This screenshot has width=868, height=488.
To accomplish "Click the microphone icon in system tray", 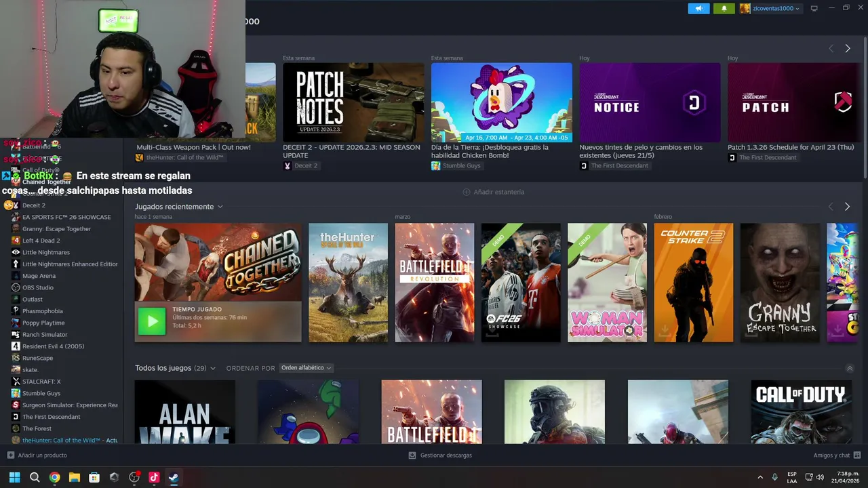I will point(774,477).
